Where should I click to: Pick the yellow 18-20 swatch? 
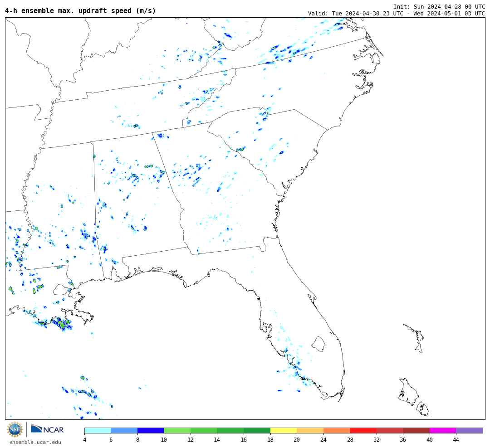[284, 430]
